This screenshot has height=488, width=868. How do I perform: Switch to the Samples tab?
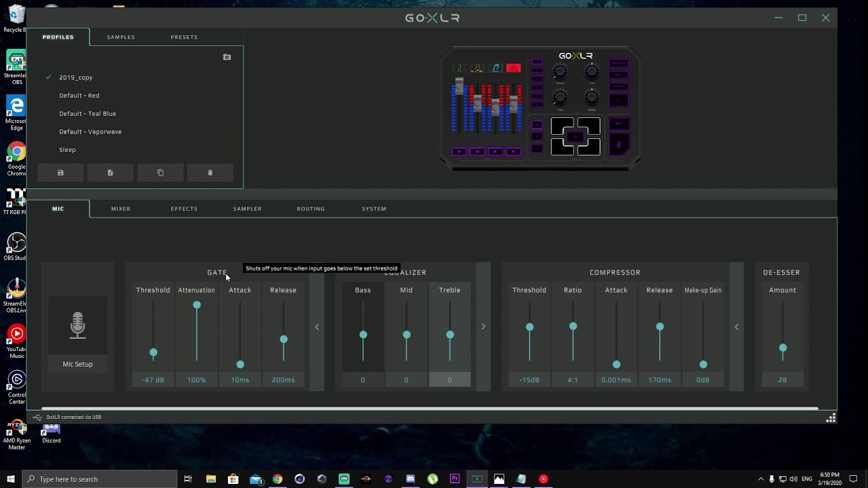[121, 37]
